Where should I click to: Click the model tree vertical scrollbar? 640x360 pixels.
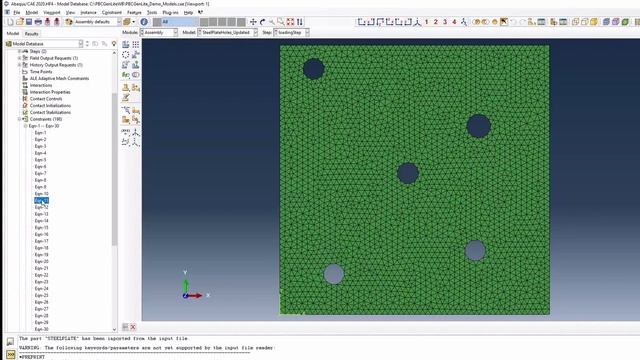[114, 169]
